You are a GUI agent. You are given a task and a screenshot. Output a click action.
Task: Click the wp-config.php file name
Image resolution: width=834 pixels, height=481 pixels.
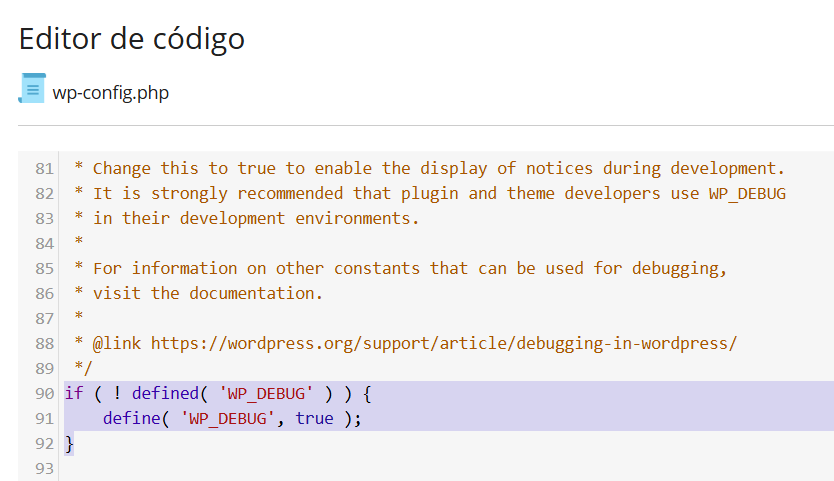[x=111, y=93]
